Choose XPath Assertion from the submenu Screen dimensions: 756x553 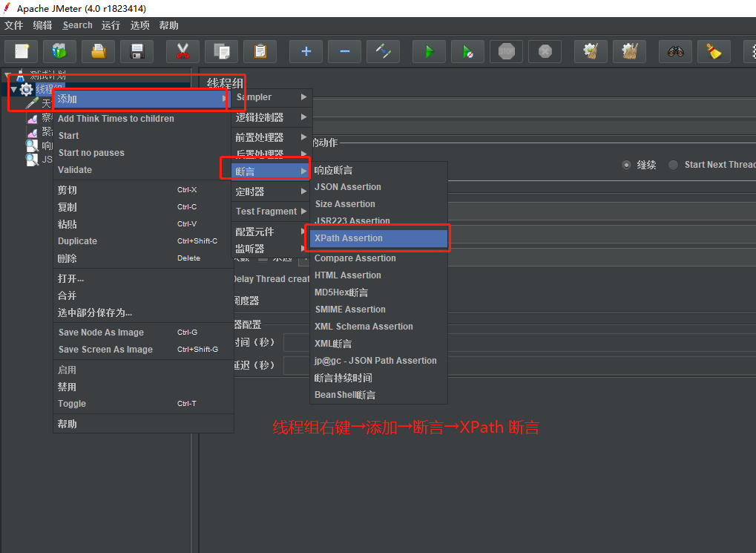[x=378, y=238]
